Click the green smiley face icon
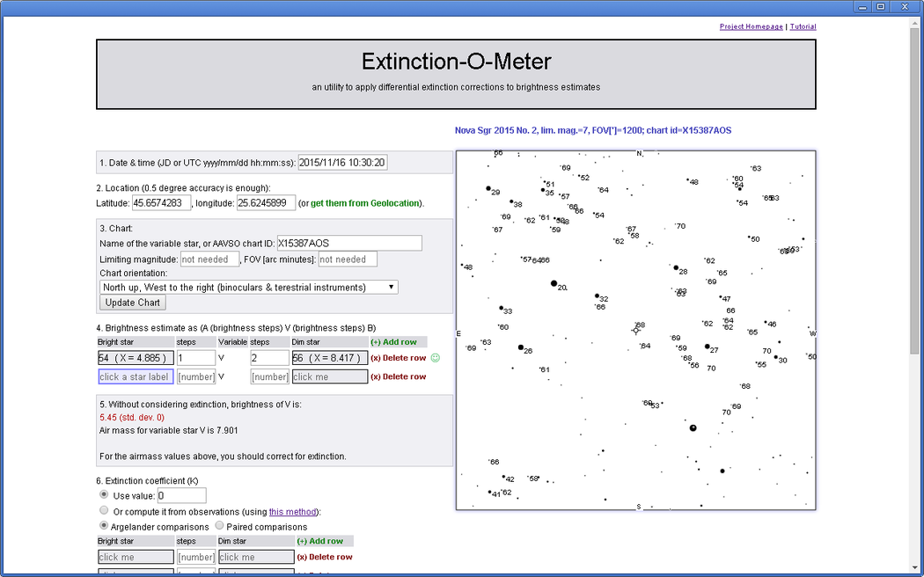The height and width of the screenshot is (577, 924). [x=435, y=358]
